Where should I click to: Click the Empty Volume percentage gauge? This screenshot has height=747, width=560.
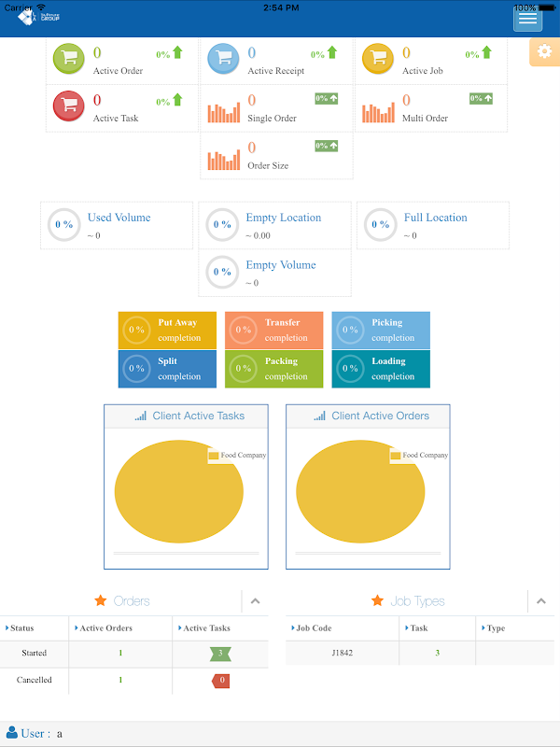point(222,272)
